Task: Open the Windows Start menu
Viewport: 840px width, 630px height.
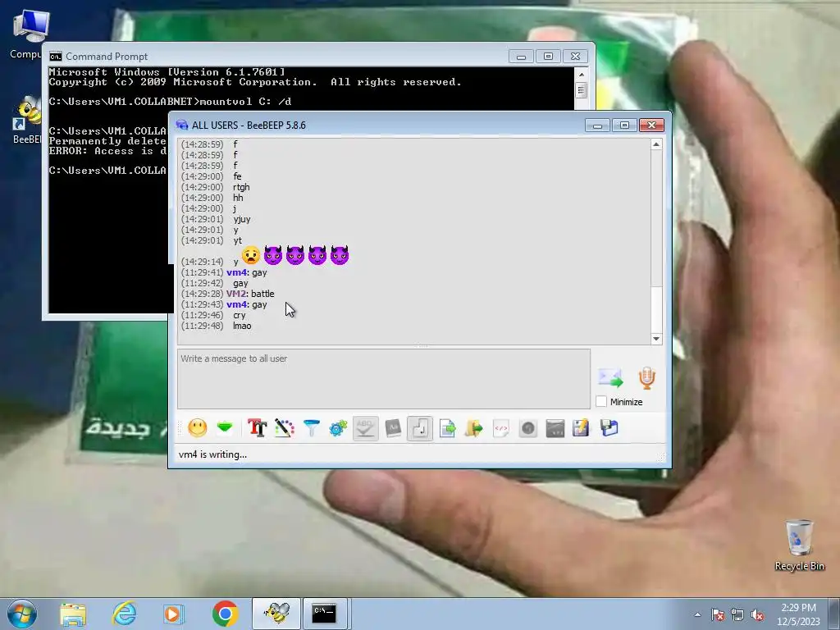Action: click(22, 614)
